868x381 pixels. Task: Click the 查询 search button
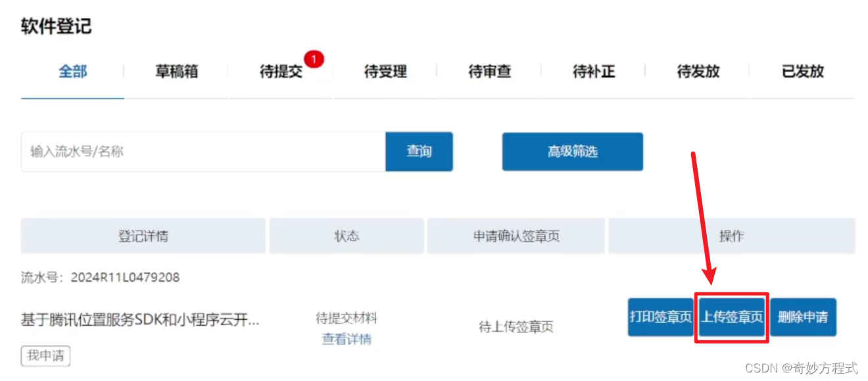coord(419,152)
